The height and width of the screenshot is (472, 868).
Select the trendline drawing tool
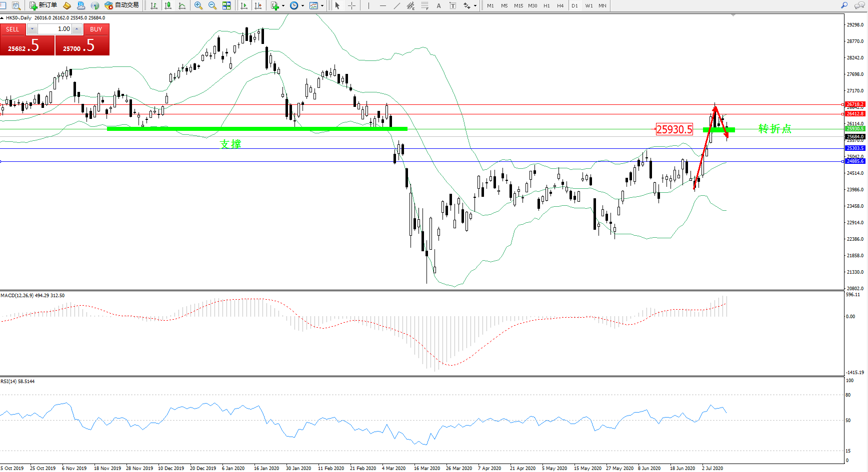tap(397, 5)
